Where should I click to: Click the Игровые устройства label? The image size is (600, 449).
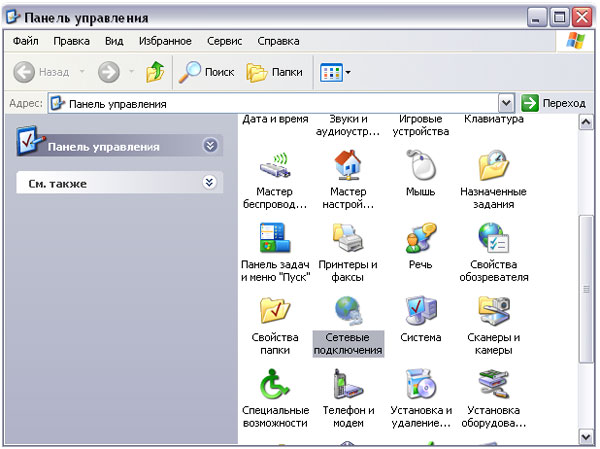421,125
